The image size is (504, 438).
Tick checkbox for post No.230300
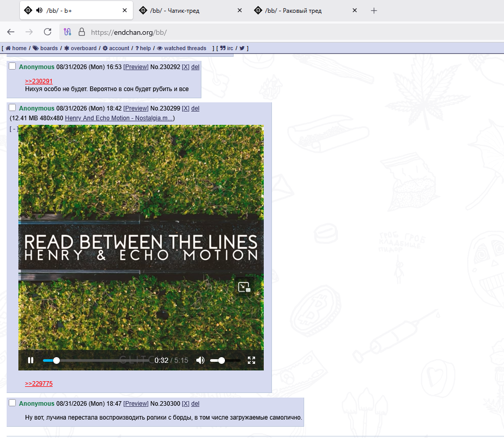[12, 403]
